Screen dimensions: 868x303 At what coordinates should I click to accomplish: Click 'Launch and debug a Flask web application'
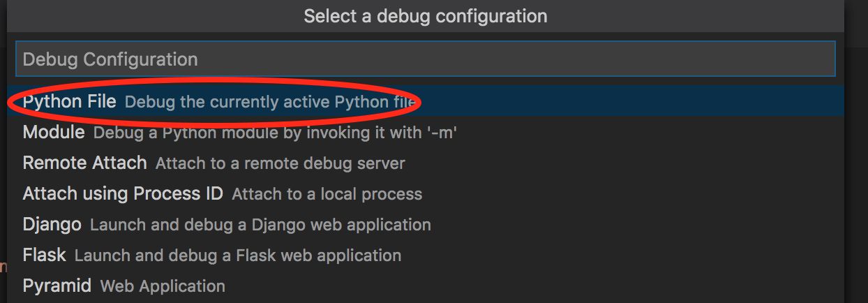click(237, 256)
